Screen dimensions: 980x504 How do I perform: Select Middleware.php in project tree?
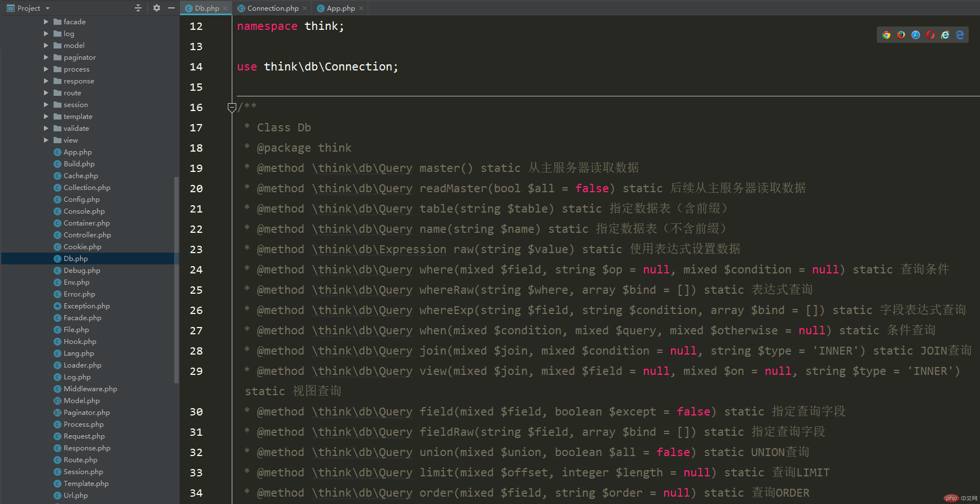click(x=85, y=389)
